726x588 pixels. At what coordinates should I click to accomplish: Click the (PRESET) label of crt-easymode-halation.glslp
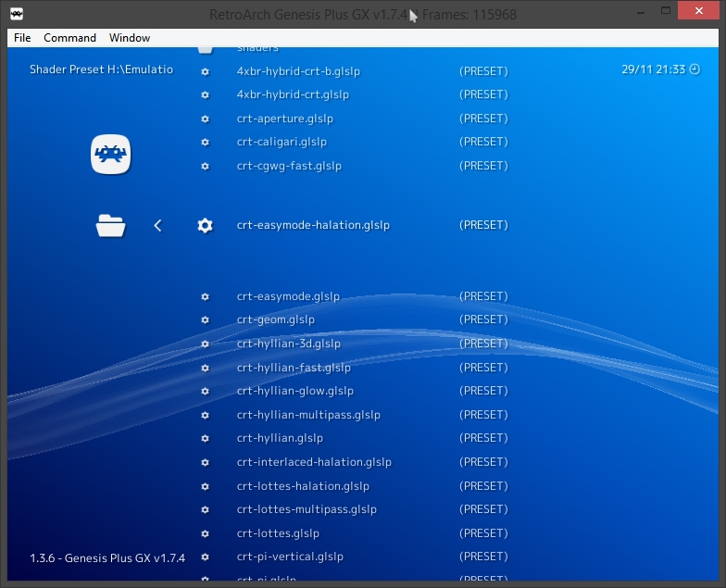tap(483, 225)
